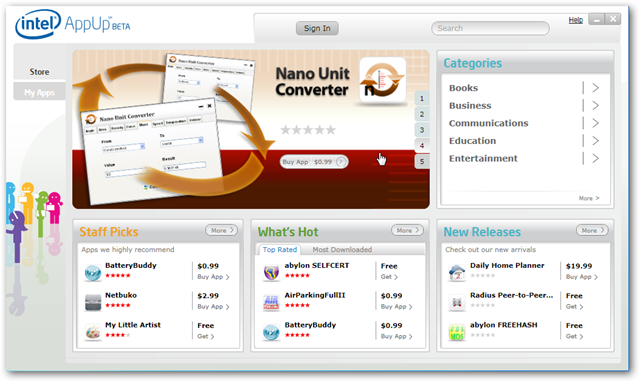
Task: Click the Radius Peer-to-Peer app icon
Action: pos(457,302)
